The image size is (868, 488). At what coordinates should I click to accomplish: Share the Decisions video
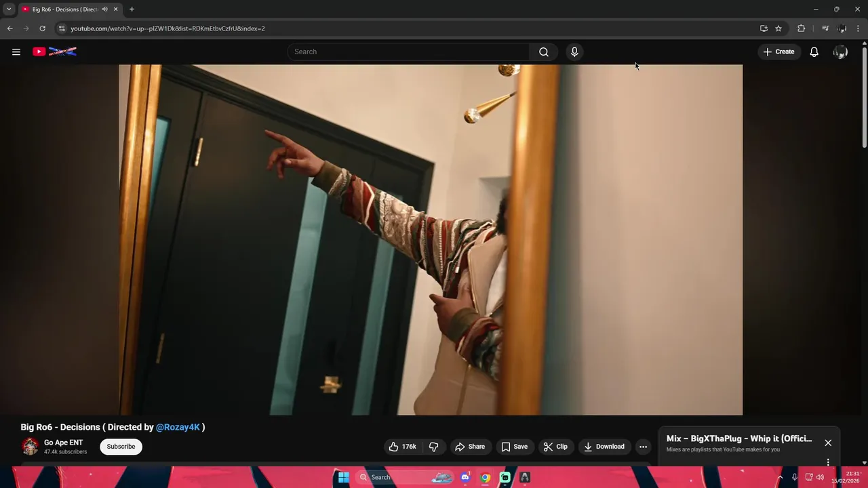coord(470,447)
